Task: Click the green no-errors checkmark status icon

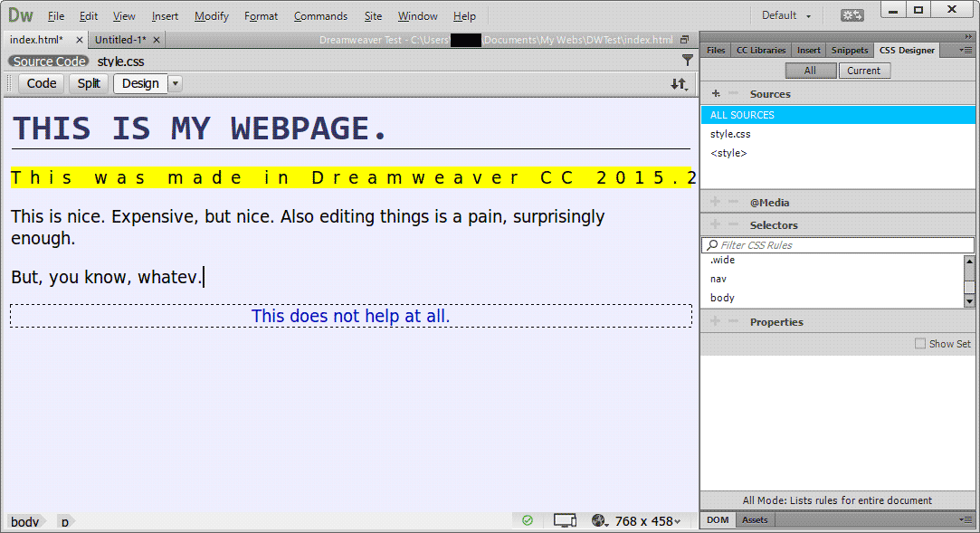Action: (528, 519)
